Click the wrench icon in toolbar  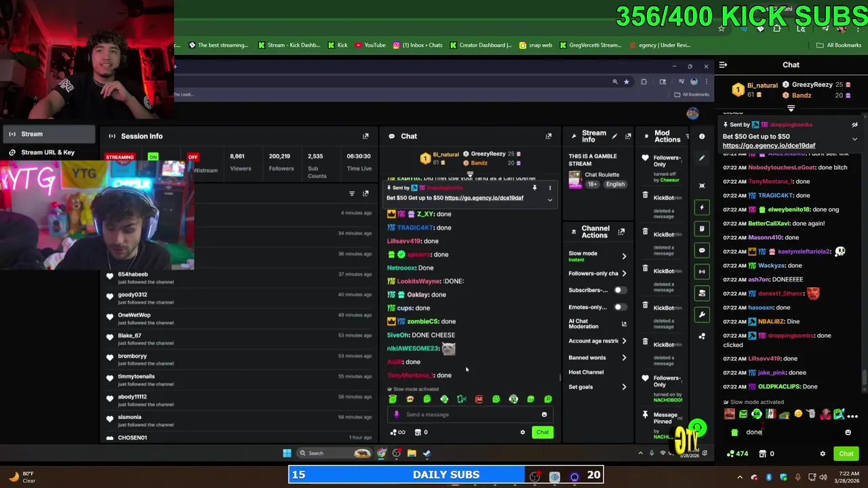pos(702,314)
